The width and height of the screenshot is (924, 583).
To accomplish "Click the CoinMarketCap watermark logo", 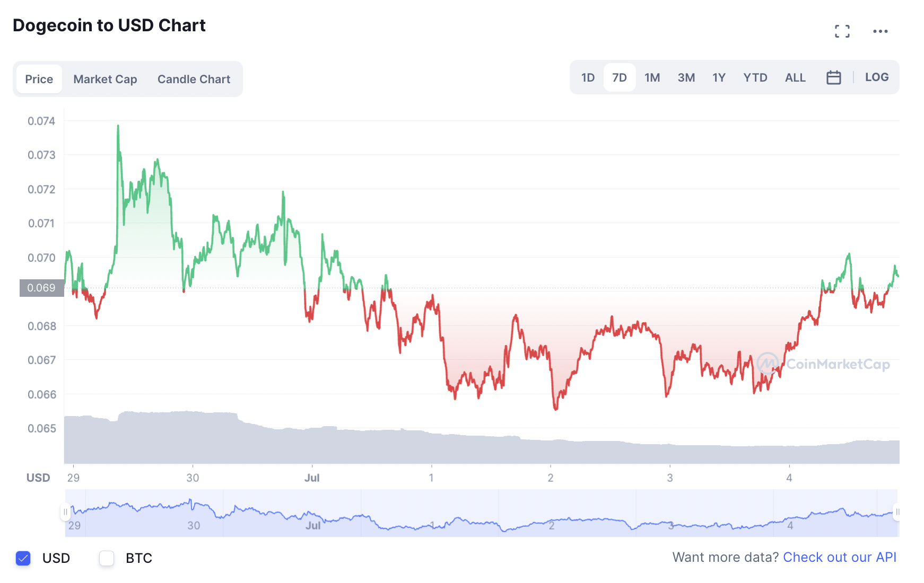I will pos(823,364).
